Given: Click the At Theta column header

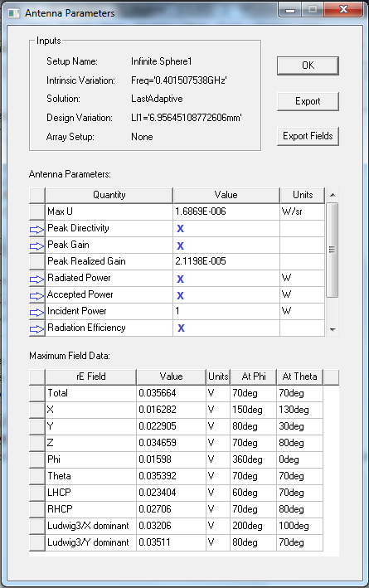Looking at the screenshot, I should pyautogui.click(x=299, y=377).
